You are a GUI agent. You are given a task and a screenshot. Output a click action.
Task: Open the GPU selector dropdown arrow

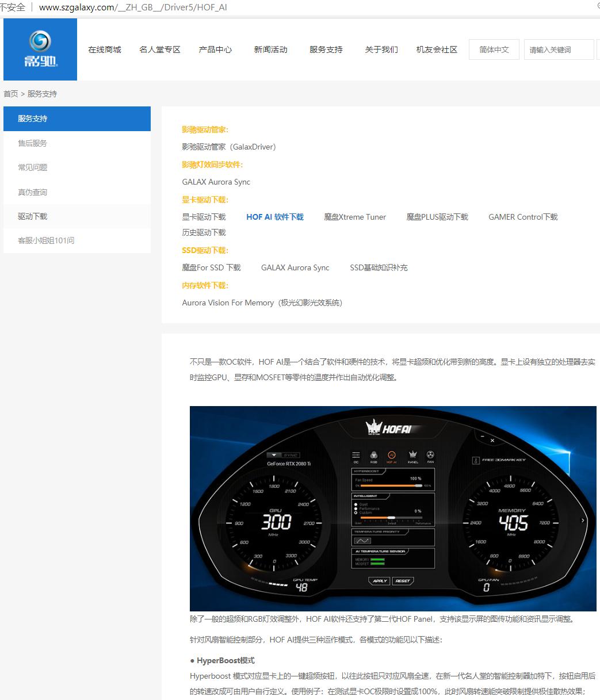tap(274, 455)
